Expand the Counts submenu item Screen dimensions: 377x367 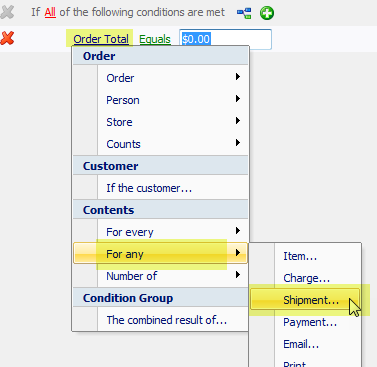tap(160, 144)
